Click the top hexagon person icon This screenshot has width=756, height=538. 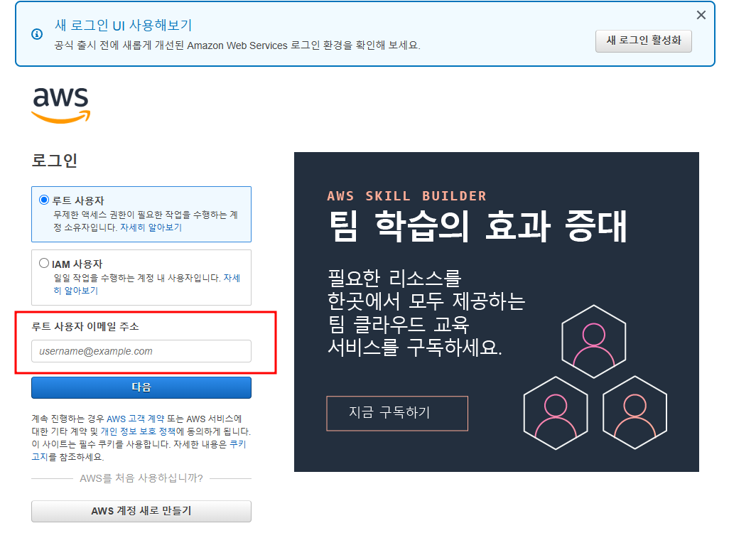[x=593, y=342]
